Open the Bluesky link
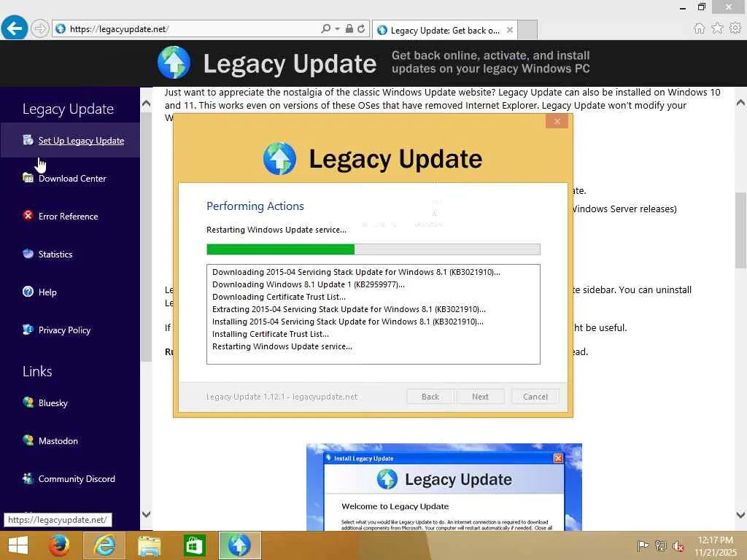 pyautogui.click(x=53, y=402)
